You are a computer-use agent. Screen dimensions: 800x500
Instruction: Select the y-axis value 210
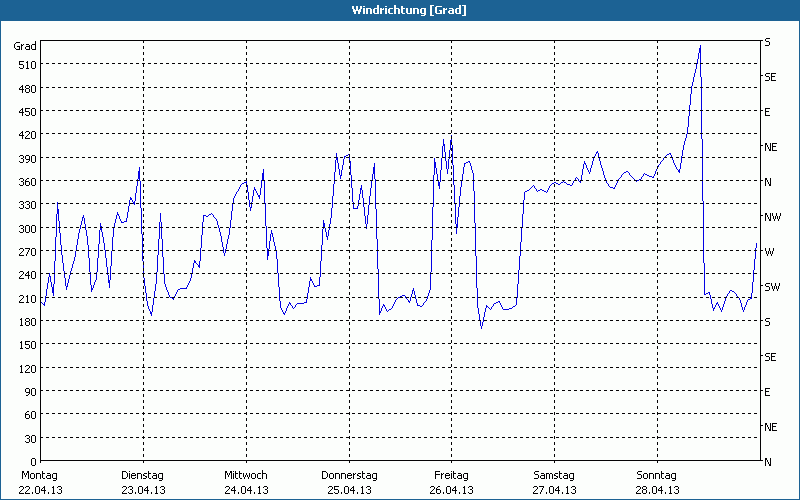click(x=28, y=298)
